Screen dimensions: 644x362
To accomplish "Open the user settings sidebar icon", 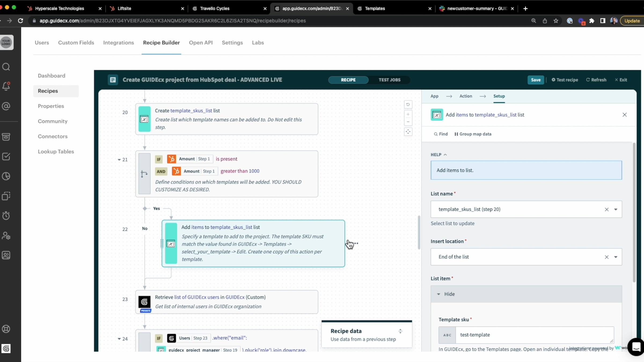I will [x=6, y=235].
